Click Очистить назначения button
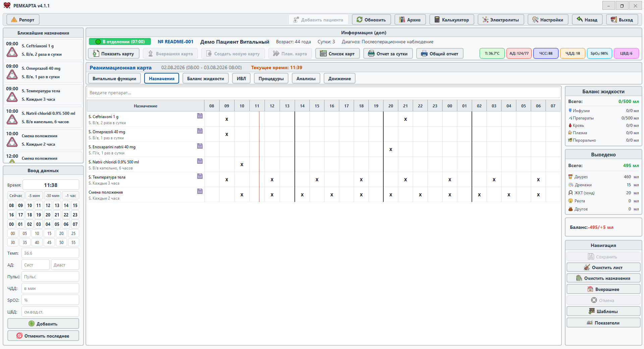The image size is (644, 349). (x=603, y=278)
